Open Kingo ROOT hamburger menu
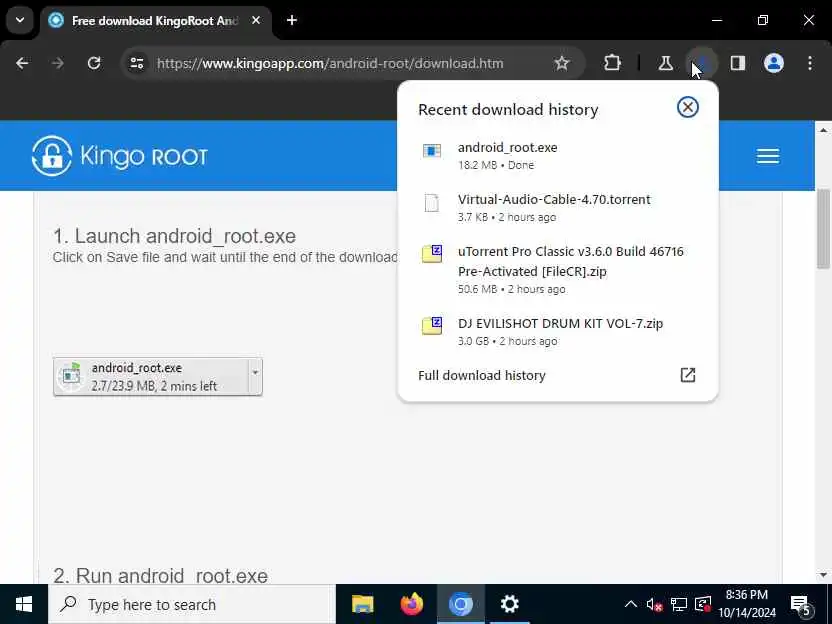832x624 pixels. point(767,156)
